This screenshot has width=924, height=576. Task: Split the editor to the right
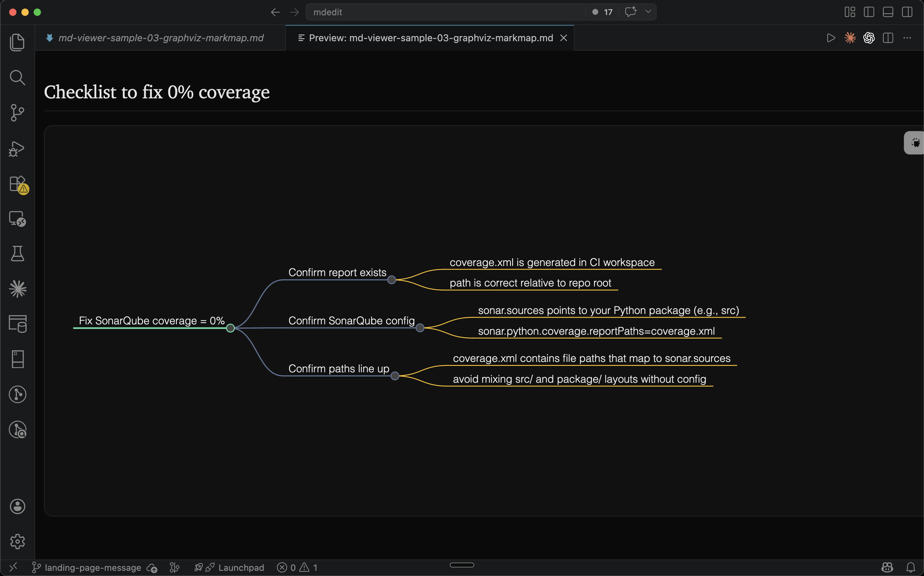point(888,38)
